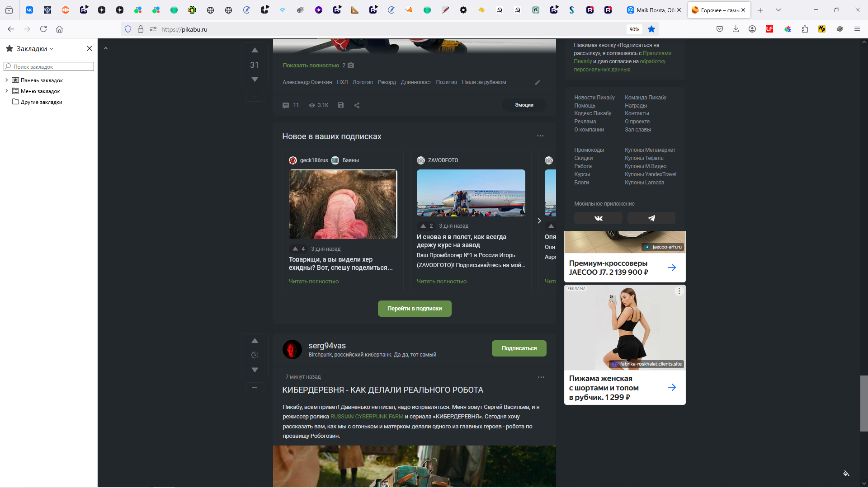Expand the Панель закладок folder

[7, 80]
